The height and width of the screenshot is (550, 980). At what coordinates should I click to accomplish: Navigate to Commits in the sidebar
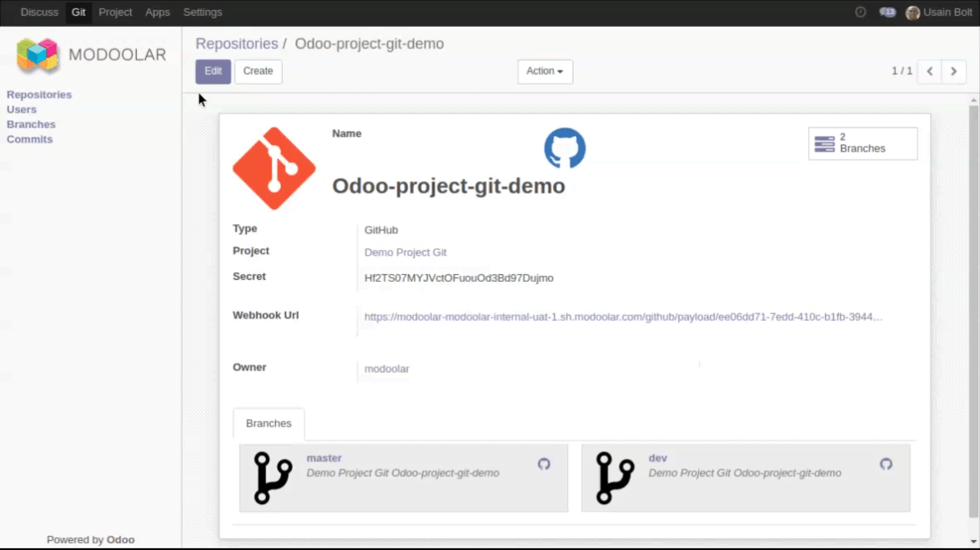(x=29, y=139)
